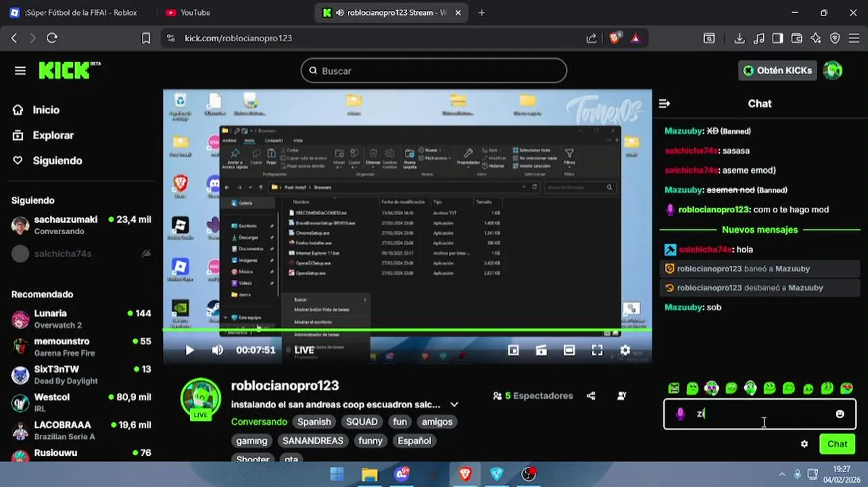Click the purple microphone badge in chat input
Image resolution: width=868 pixels, height=487 pixels.
pos(680,414)
